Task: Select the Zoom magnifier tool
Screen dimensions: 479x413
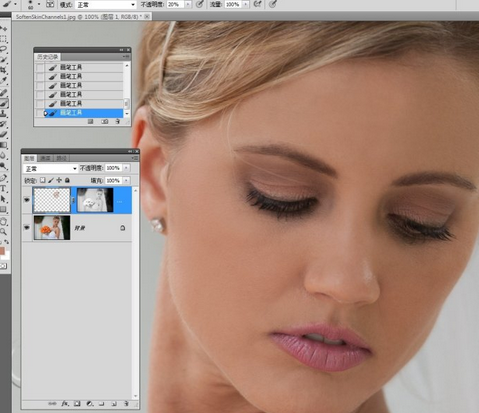Action: click(3, 232)
